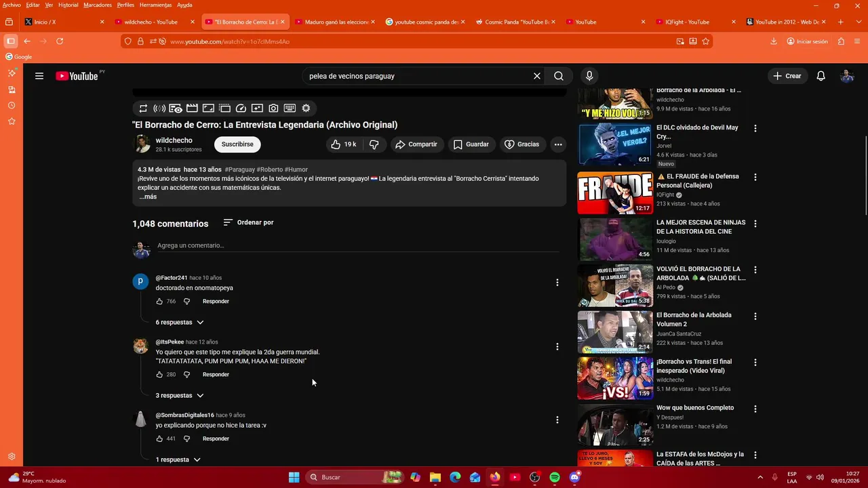Open Discord from the taskbar
The height and width of the screenshot is (488, 868).
click(575, 477)
